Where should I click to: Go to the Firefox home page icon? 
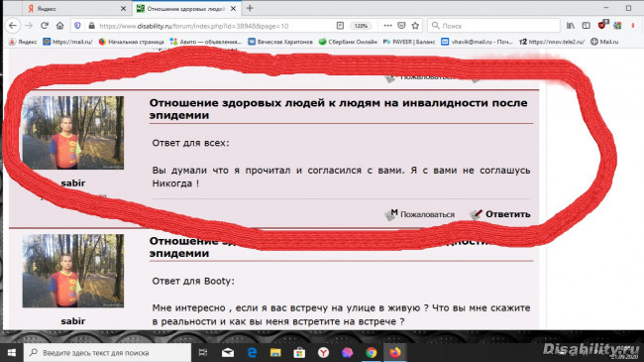pyautogui.click(x=60, y=26)
